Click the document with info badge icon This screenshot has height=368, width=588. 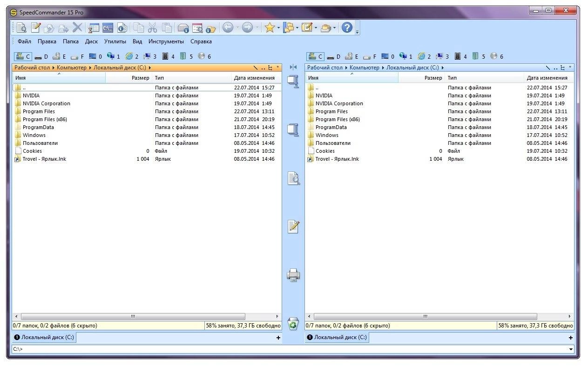122,28
